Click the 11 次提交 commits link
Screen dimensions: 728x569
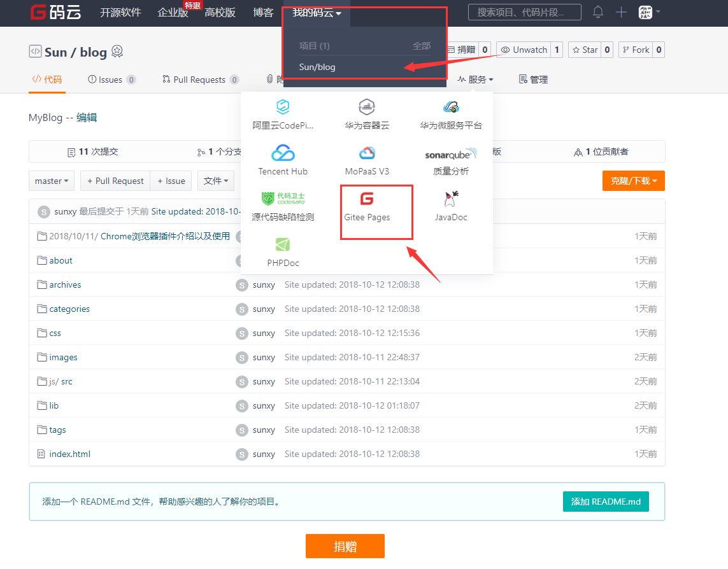93,151
